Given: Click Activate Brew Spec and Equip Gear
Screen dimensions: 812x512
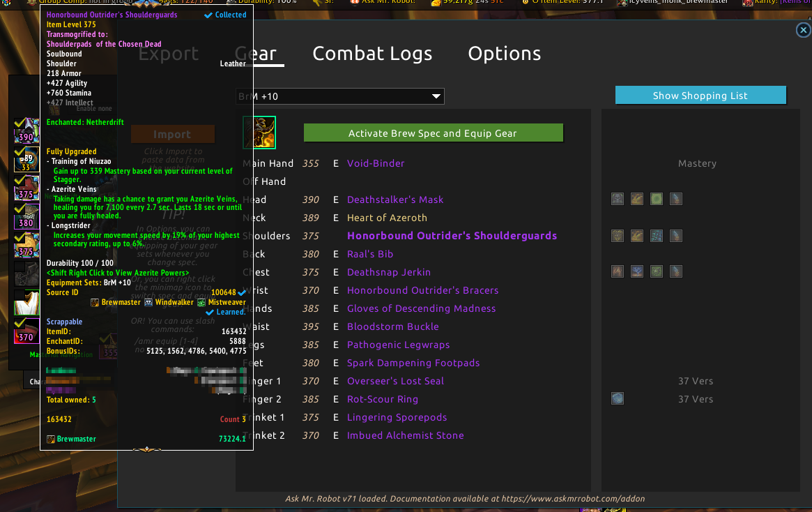Looking at the screenshot, I should tap(433, 133).
